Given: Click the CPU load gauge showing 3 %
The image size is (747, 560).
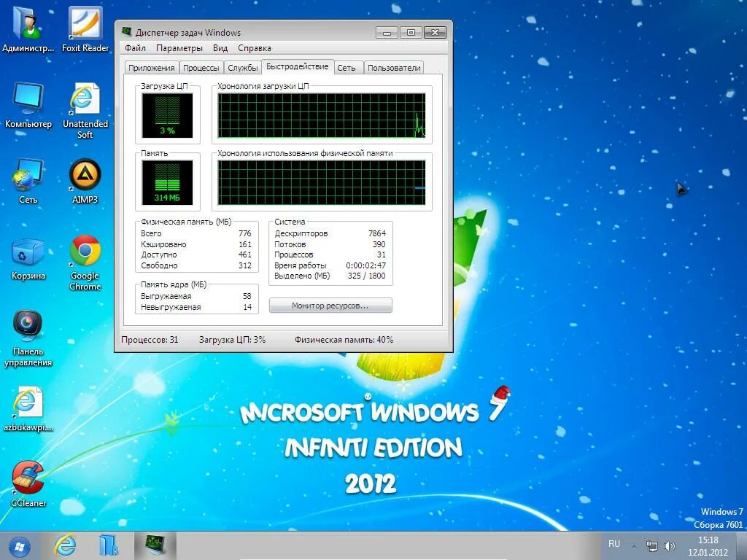Looking at the screenshot, I should point(167,115).
